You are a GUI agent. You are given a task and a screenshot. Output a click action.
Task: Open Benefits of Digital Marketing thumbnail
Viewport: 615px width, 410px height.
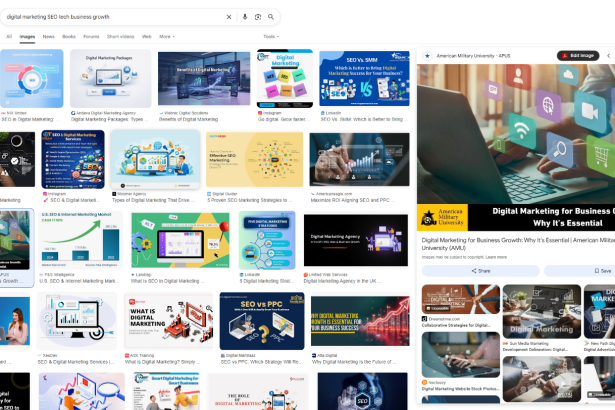(x=190, y=79)
